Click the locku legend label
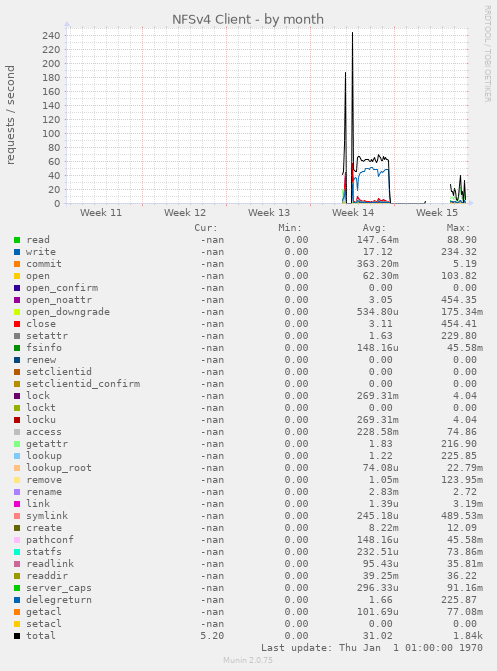 [x=41, y=420]
